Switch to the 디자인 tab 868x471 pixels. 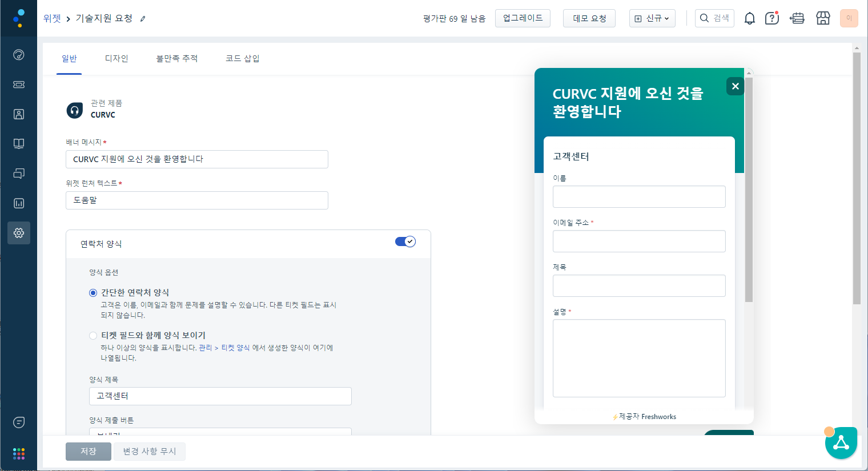point(116,58)
